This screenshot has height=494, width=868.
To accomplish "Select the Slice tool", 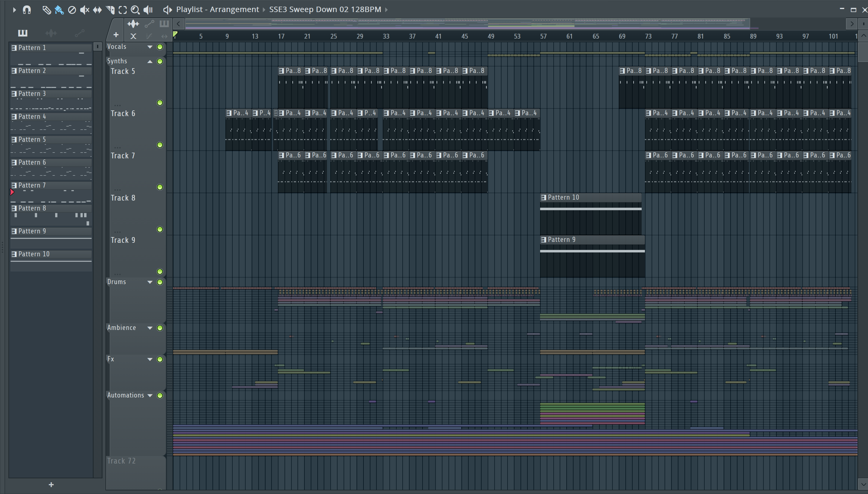I will (x=110, y=10).
